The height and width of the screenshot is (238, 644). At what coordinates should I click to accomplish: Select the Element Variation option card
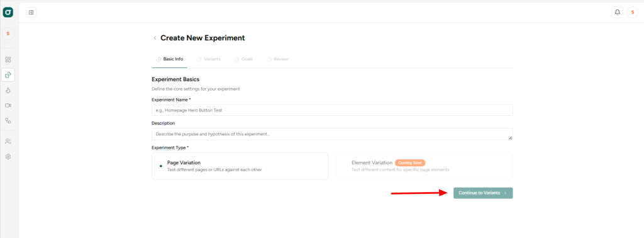pos(425,166)
